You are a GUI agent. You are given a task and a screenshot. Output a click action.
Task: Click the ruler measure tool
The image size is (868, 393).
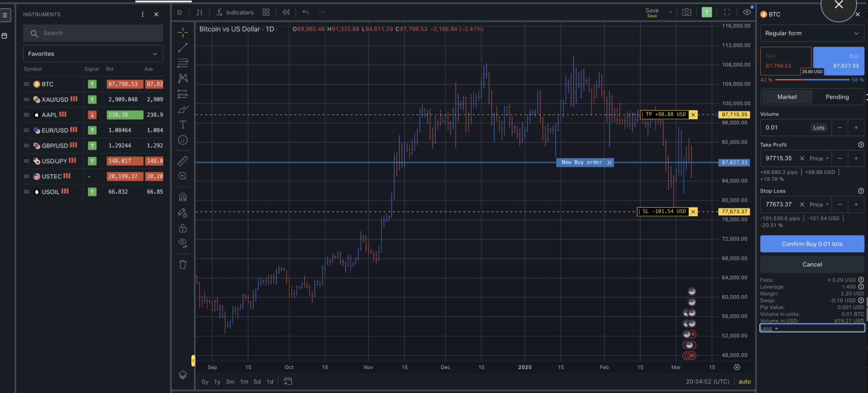point(183,161)
